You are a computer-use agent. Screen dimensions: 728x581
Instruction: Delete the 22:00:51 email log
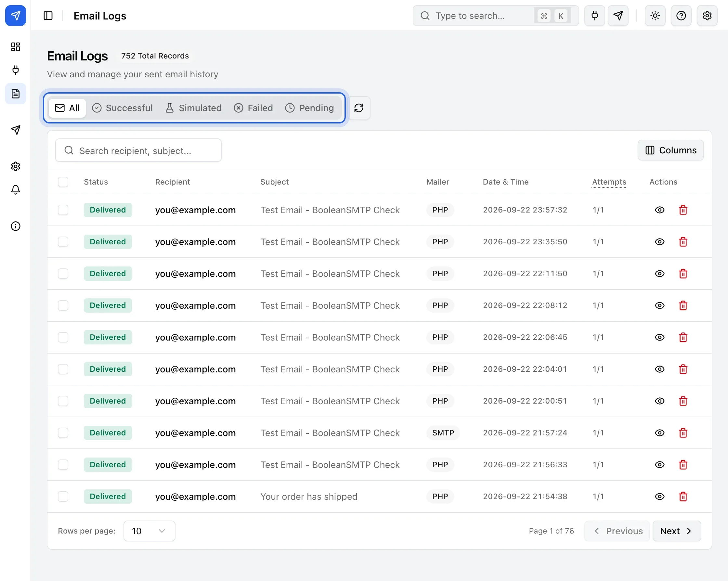click(x=683, y=401)
